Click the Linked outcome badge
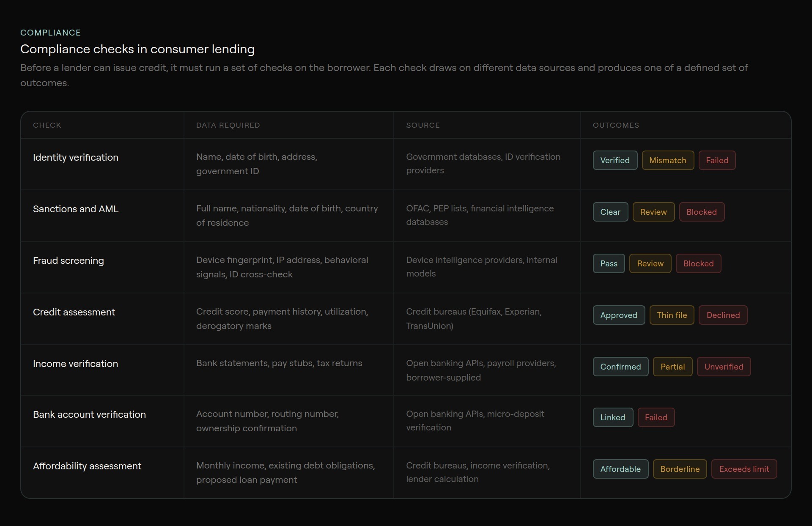Screen dimensions: 812x526 click(x=612, y=417)
